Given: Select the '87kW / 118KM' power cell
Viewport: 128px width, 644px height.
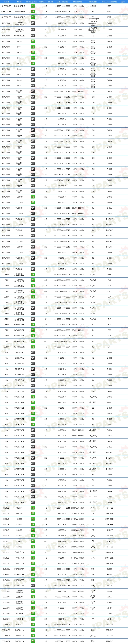Looking at the screenshot, I should [78, 330].
